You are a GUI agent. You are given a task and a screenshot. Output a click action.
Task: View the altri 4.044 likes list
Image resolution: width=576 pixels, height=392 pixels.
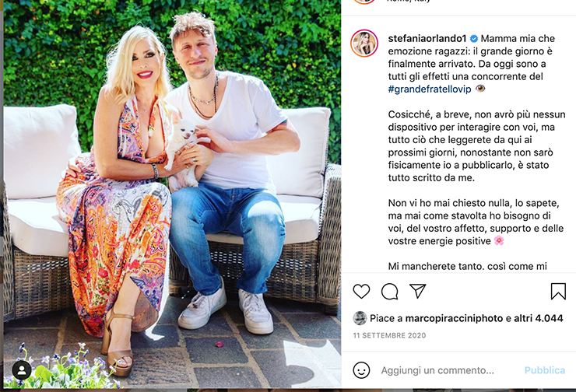[538, 318]
